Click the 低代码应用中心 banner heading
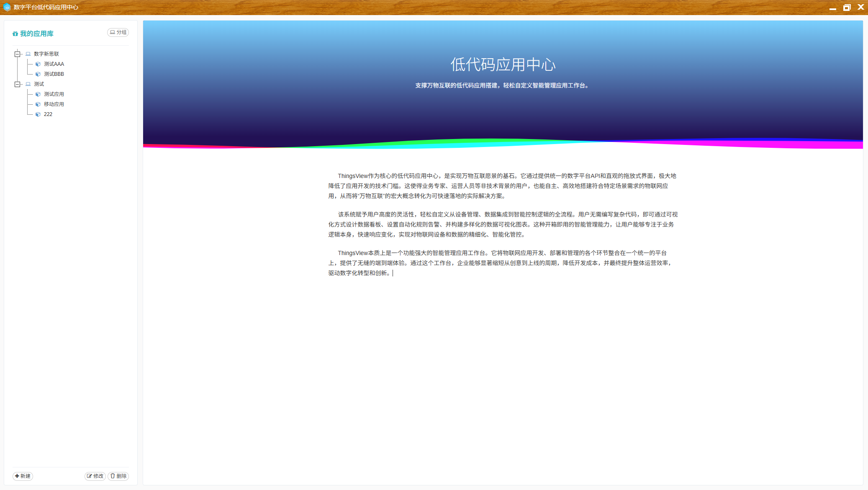The height and width of the screenshot is (490, 868). [503, 64]
